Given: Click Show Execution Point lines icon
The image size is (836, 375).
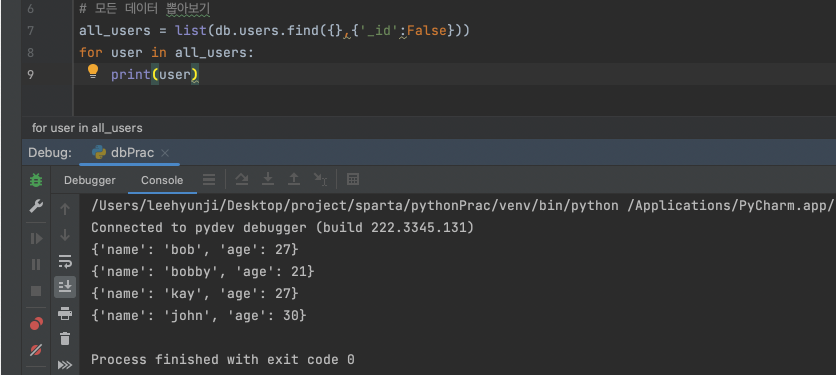Looking at the screenshot, I should [209, 180].
